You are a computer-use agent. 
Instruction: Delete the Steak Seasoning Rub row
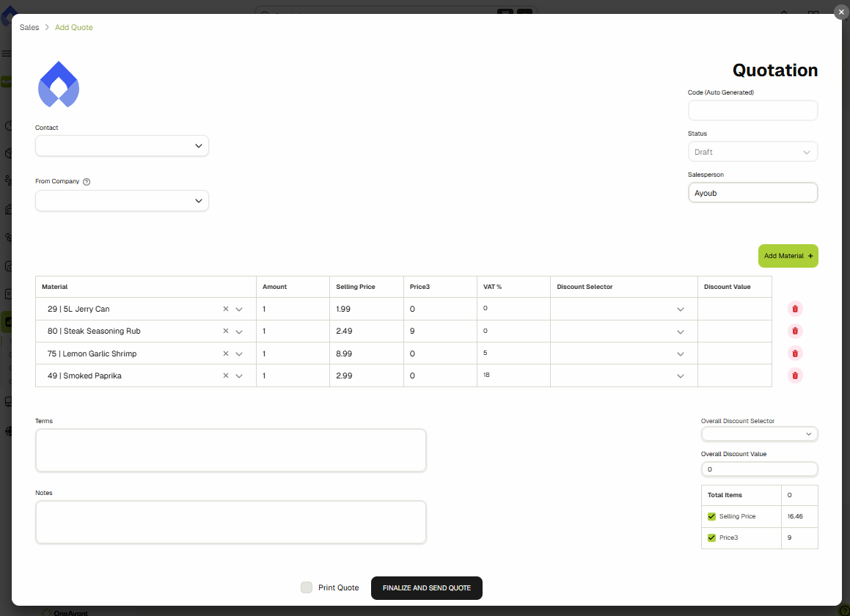tap(795, 331)
